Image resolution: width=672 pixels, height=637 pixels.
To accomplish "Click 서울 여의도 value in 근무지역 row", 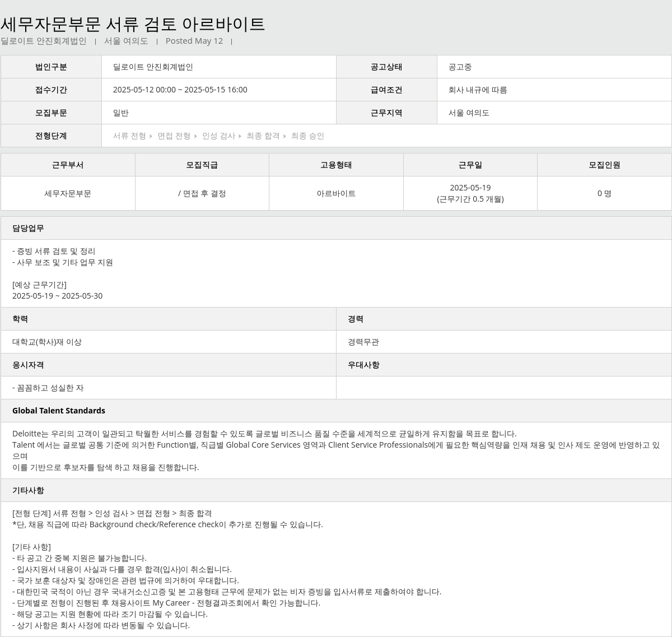I will [469, 113].
